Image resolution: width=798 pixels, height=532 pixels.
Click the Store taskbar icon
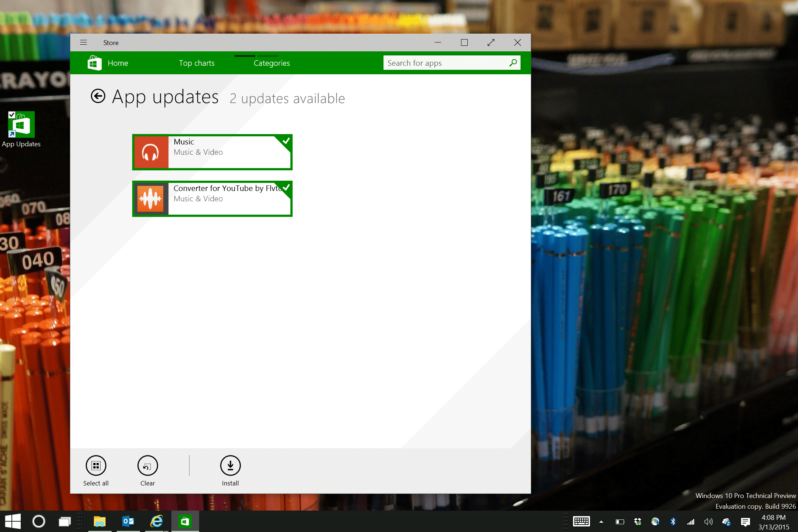pyautogui.click(x=185, y=521)
